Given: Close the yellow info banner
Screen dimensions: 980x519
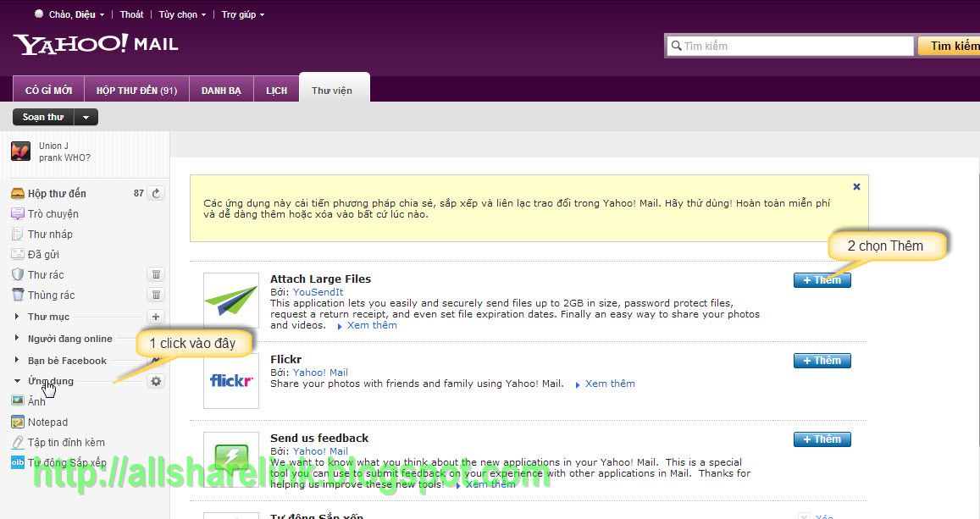Looking at the screenshot, I should coord(856,187).
